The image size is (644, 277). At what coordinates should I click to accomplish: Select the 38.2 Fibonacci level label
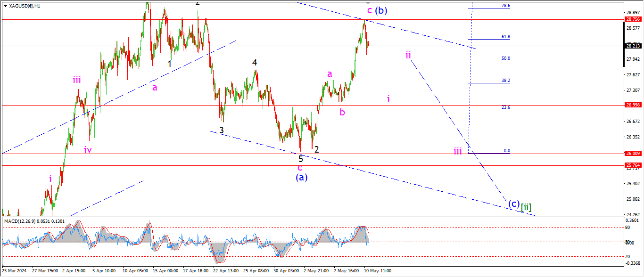506,81
